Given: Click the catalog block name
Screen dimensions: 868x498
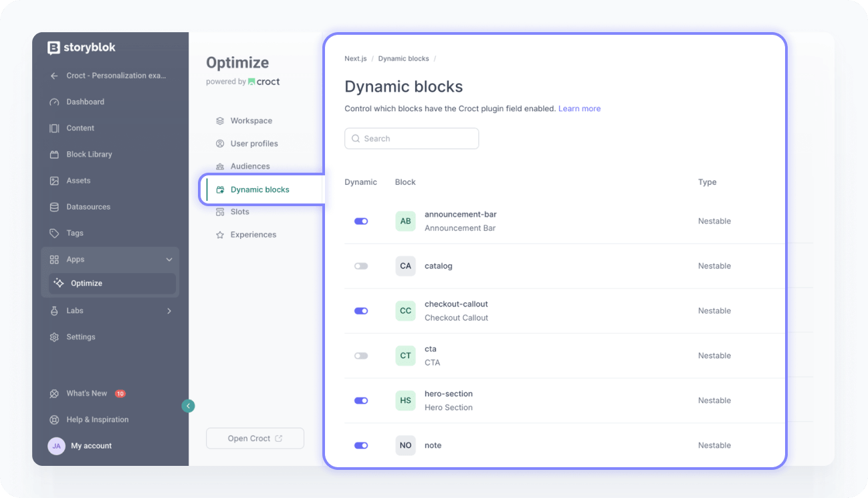Looking at the screenshot, I should (x=439, y=266).
